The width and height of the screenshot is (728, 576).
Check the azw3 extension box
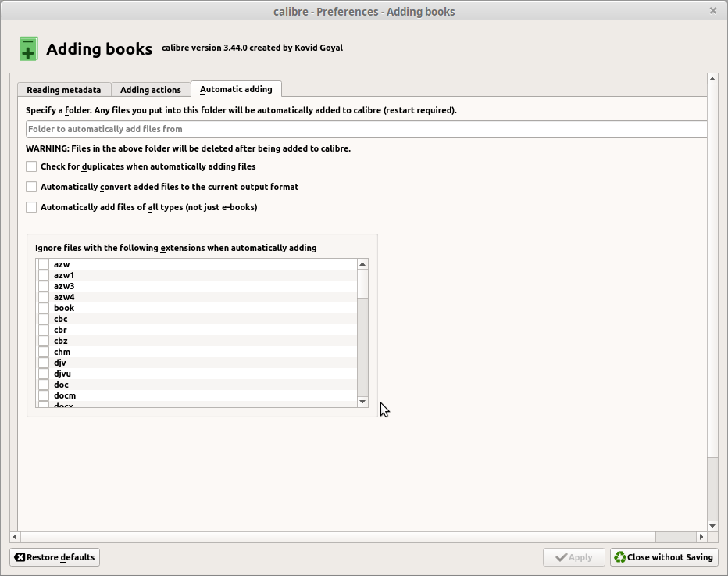[44, 286]
